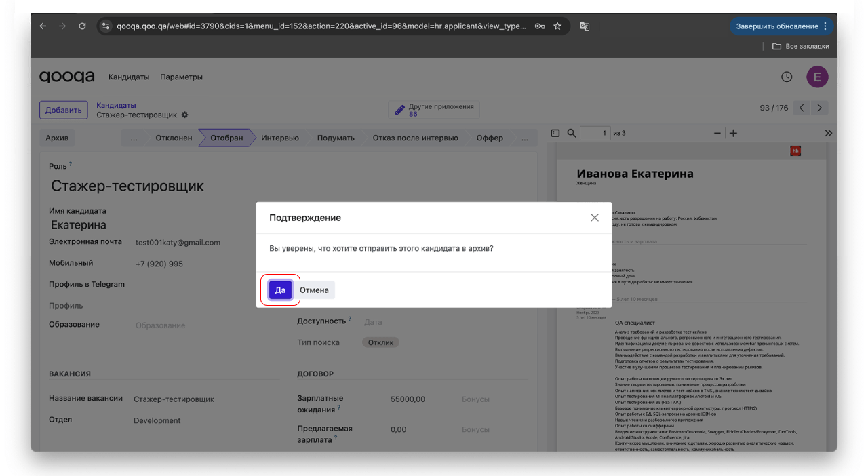Select the Отклонен stage
This screenshot has height=476, width=868.
point(174,138)
